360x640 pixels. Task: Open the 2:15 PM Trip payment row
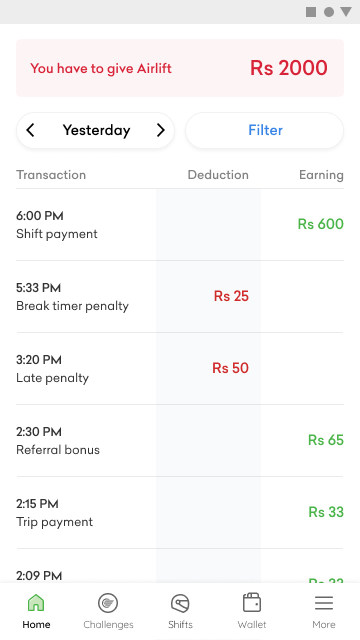180,513
